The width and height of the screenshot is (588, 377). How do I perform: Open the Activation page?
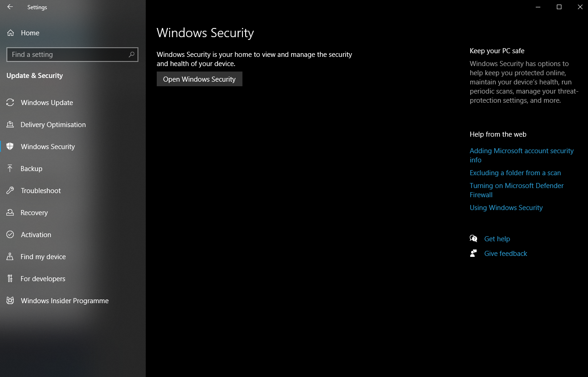coord(36,235)
